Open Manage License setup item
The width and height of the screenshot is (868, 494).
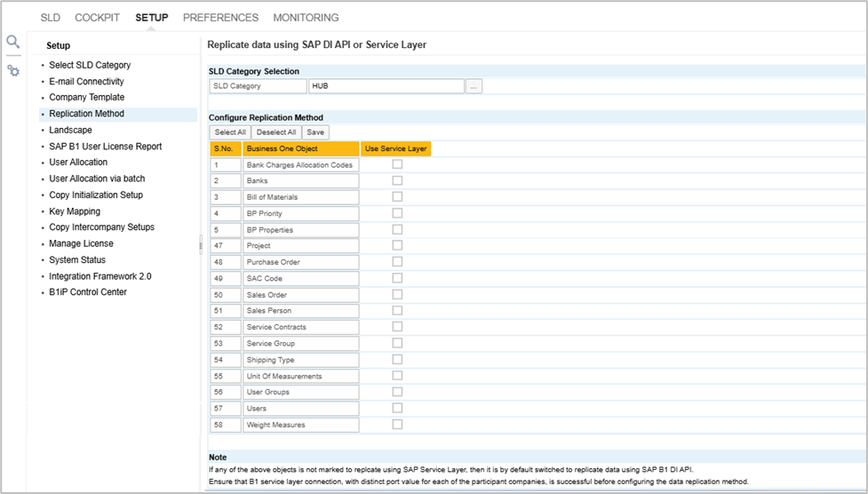(81, 243)
